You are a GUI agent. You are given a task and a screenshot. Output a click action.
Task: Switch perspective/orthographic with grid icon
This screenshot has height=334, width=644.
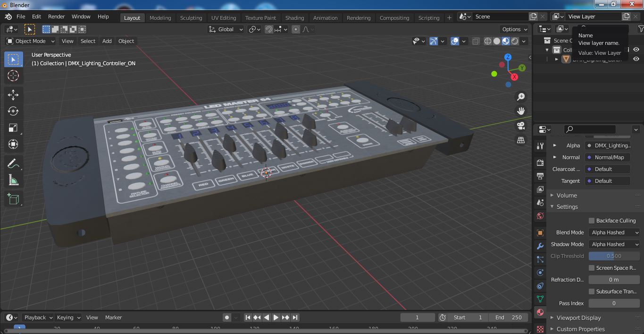pyautogui.click(x=521, y=140)
